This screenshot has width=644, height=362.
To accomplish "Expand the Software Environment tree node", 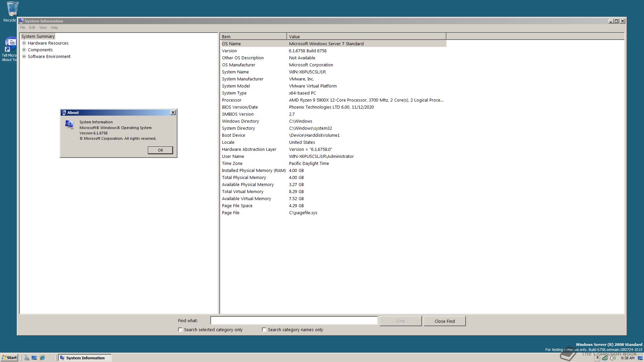I will pyautogui.click(x=24, y=57).
